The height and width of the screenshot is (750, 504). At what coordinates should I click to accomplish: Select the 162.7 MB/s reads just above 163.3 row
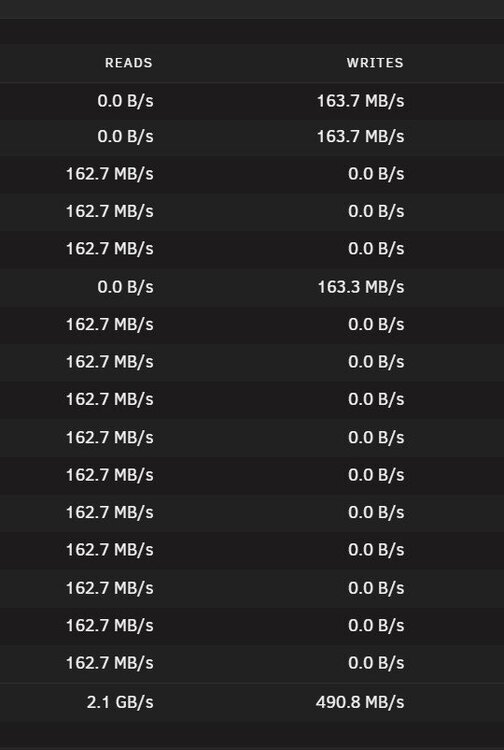pos(110,249)
